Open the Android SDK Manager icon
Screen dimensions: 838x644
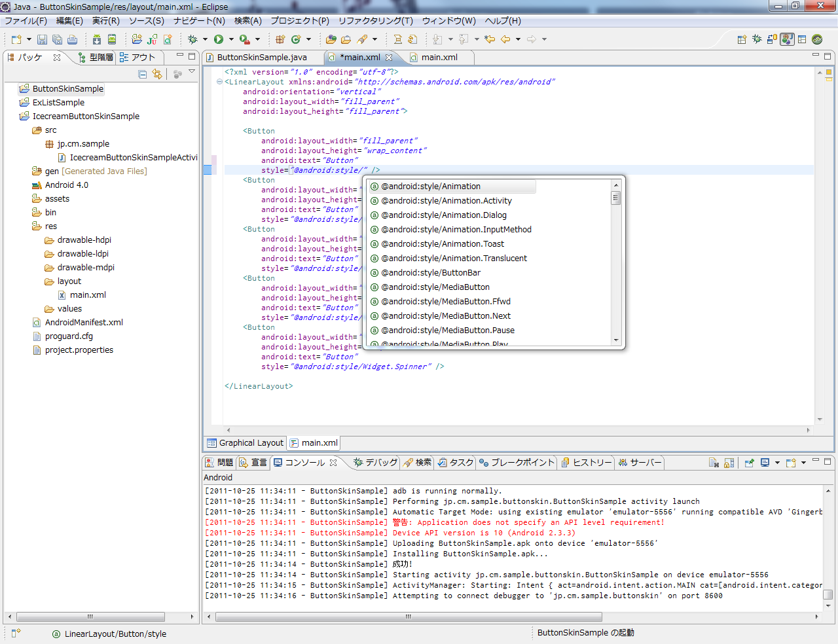[96, 39]
